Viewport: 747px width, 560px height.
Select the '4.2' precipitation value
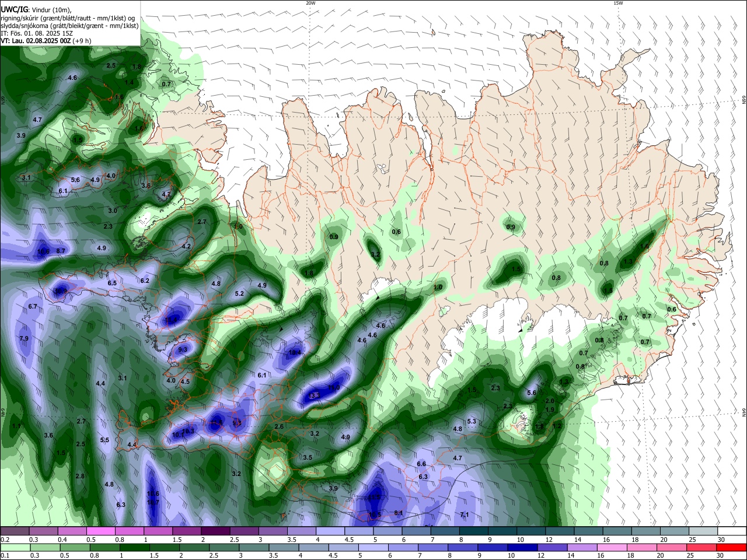coord(186,246)
